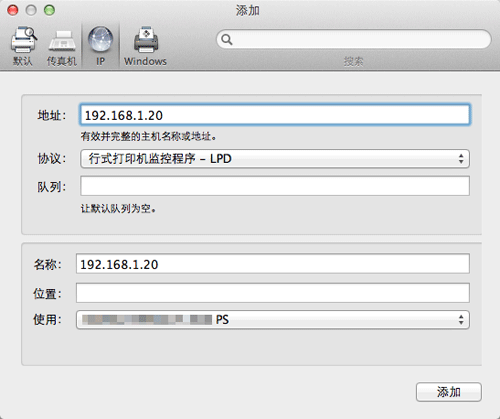Click the 名称: label

click(x=47, y=264)
